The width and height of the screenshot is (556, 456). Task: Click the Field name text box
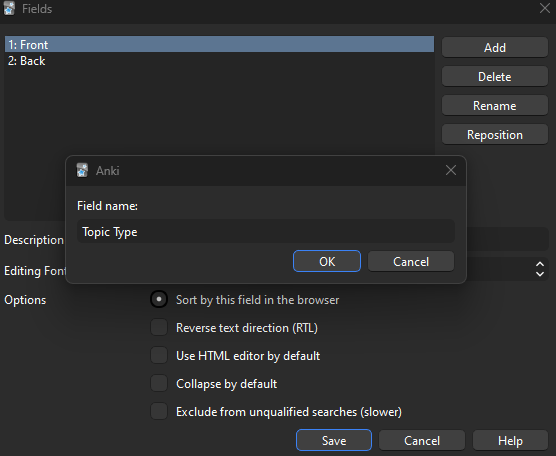tap(266, 232)
